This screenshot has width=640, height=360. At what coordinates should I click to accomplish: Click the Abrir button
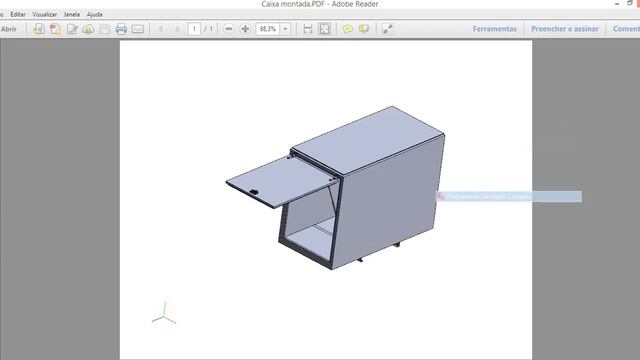tap(9, 29)
